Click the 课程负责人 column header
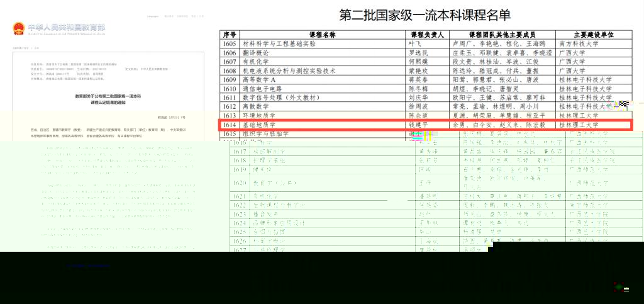 coord(428,35)
